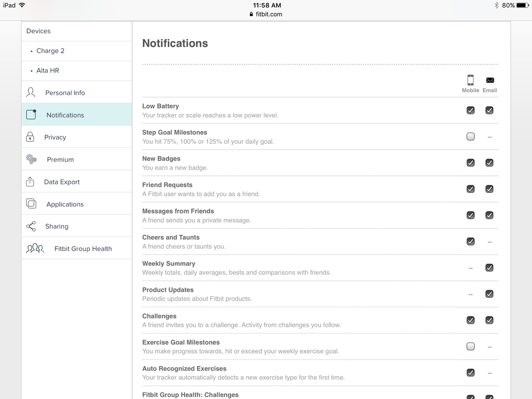Click the Notifications square icon in sidebar
Viewport: 532px width, 399px height.
point(31,115)
